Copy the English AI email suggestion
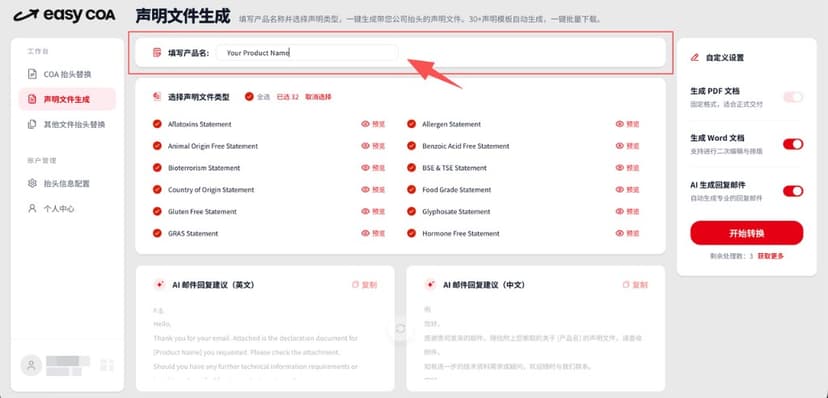The width and height of the screenshot is (828, 398). pyautogui.click(x=365, y=285)
